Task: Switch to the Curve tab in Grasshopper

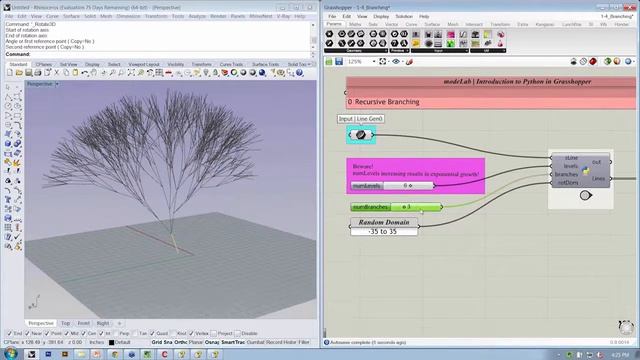Action: [411, 24]
